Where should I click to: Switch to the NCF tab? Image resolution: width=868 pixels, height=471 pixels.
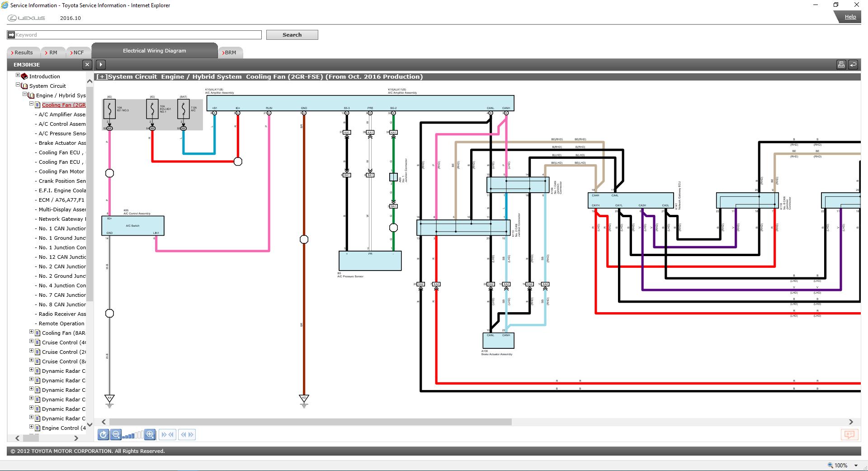(x=78, y=52)
